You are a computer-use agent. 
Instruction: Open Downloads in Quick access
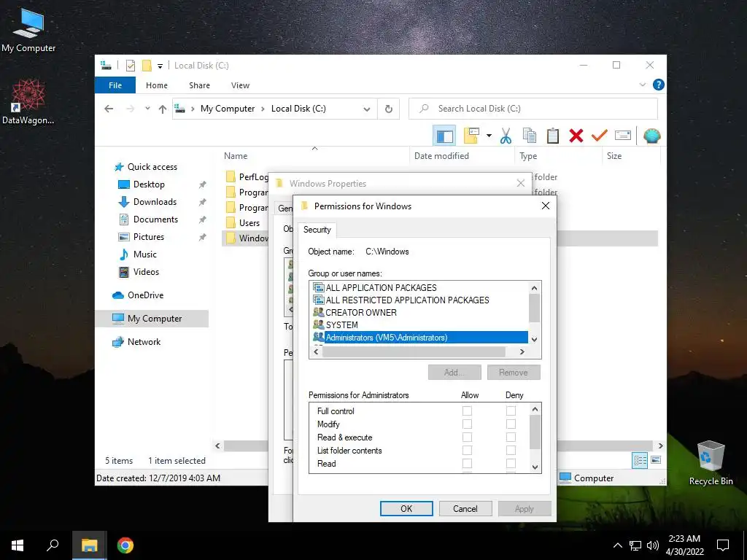[x=155, y=202]
